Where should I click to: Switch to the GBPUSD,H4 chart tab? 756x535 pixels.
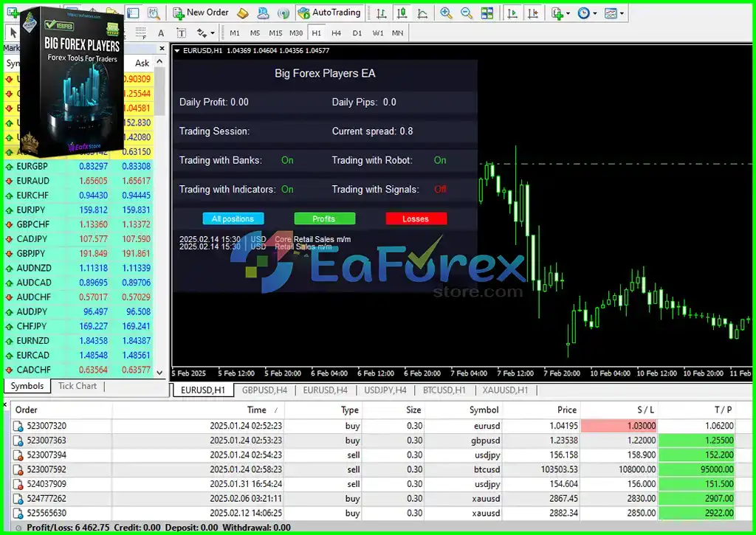[x=264, y=390]
